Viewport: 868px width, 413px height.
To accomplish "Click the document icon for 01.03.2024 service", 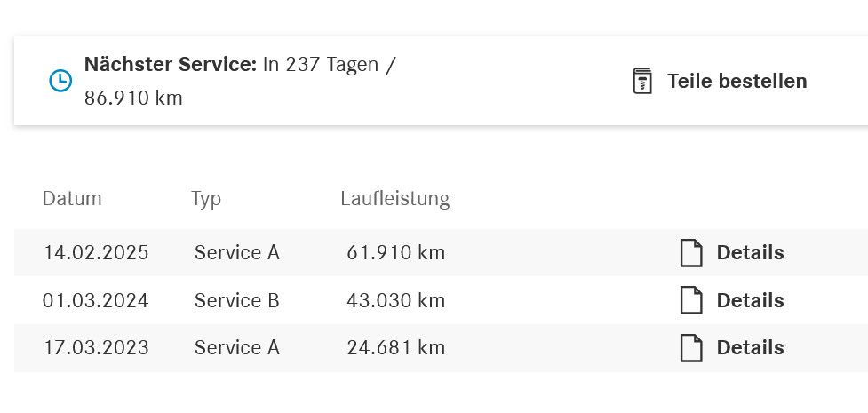I will tap(691, 300).
